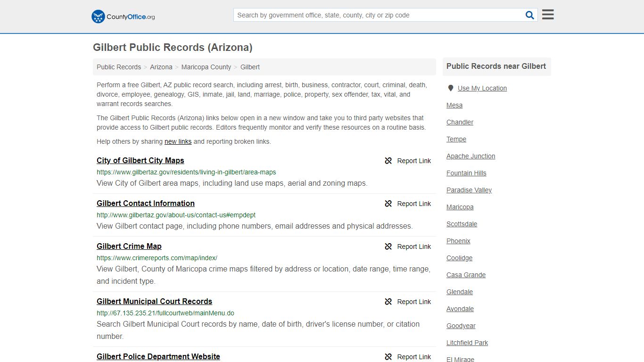Screen dimensions: 644x362
Task: Click the location pin icon
Action: (451, 88)
